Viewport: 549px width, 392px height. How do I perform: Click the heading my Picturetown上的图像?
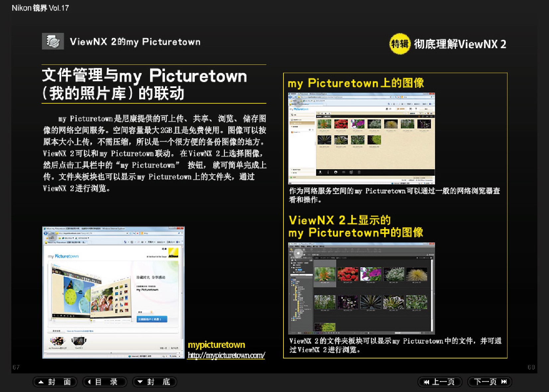[356, 83]
